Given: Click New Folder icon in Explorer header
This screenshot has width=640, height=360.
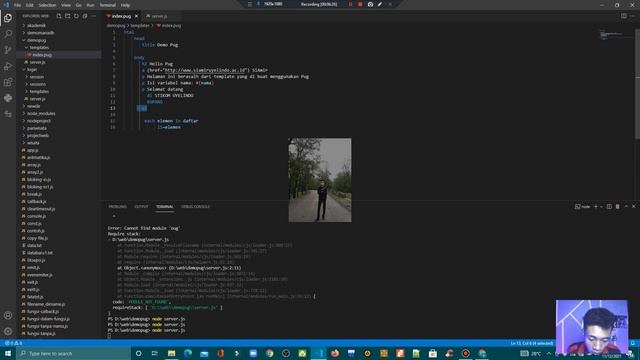Looking at the screenshot, I should tap(67, 16).
